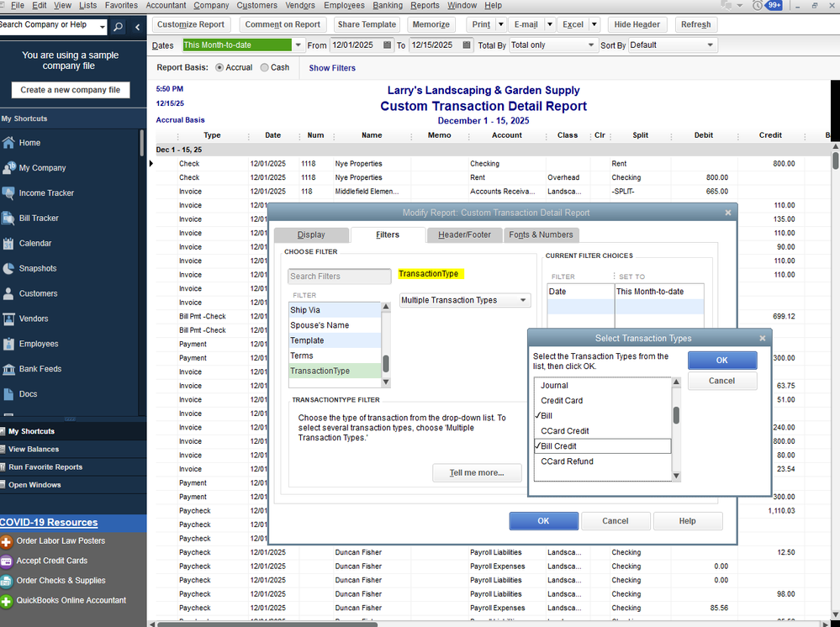
Task: Click the Show Filters link
Action: tap(332, 68)
